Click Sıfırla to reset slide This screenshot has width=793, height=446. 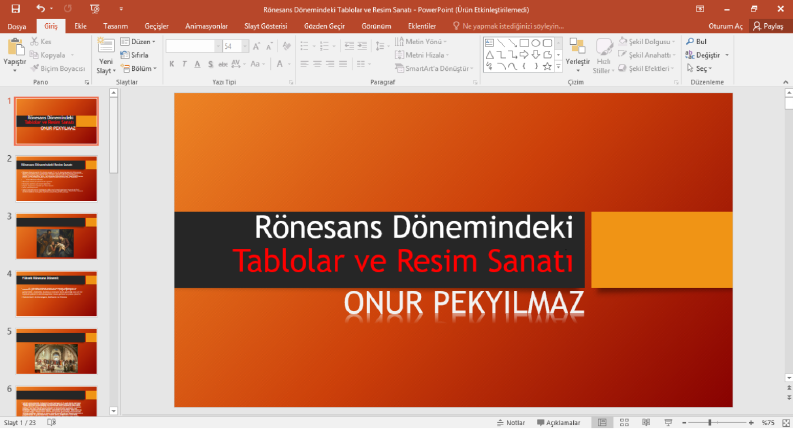(135, 55)
